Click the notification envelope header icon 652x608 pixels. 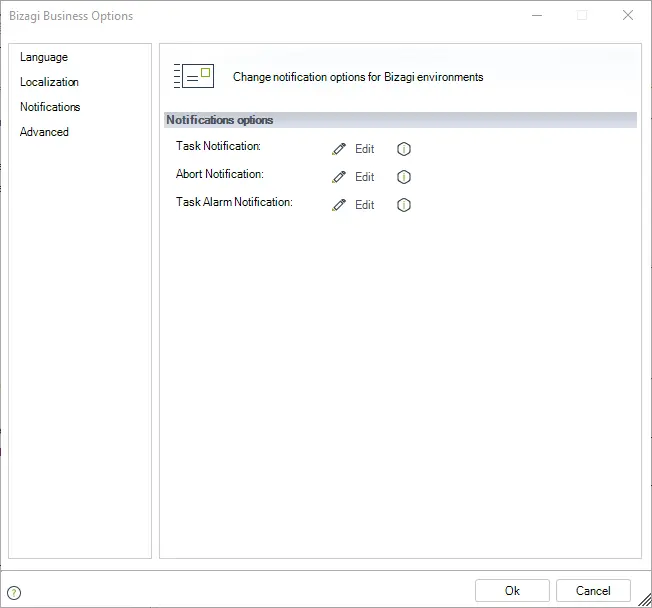[194, 76]
